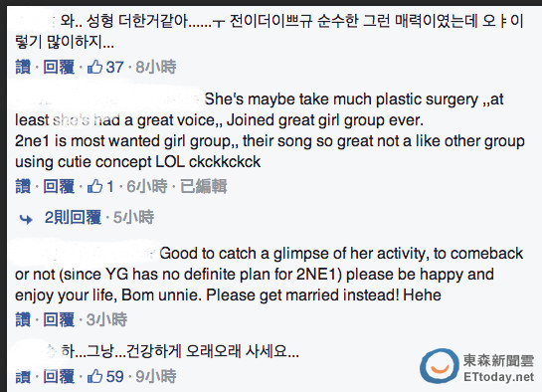Screen dimensions: 542x392
Task: Expand the 2則回覆 replies thread
Action: [x=73, y=218]
